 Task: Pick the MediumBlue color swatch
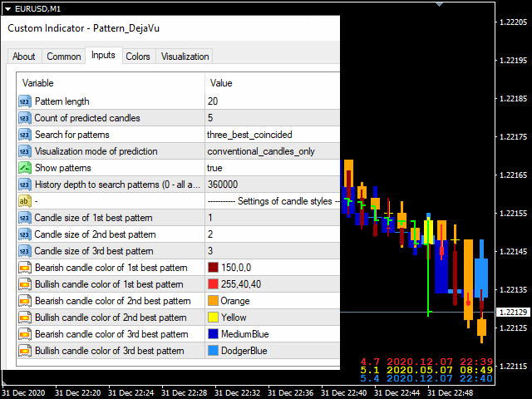tap(213, 334)
